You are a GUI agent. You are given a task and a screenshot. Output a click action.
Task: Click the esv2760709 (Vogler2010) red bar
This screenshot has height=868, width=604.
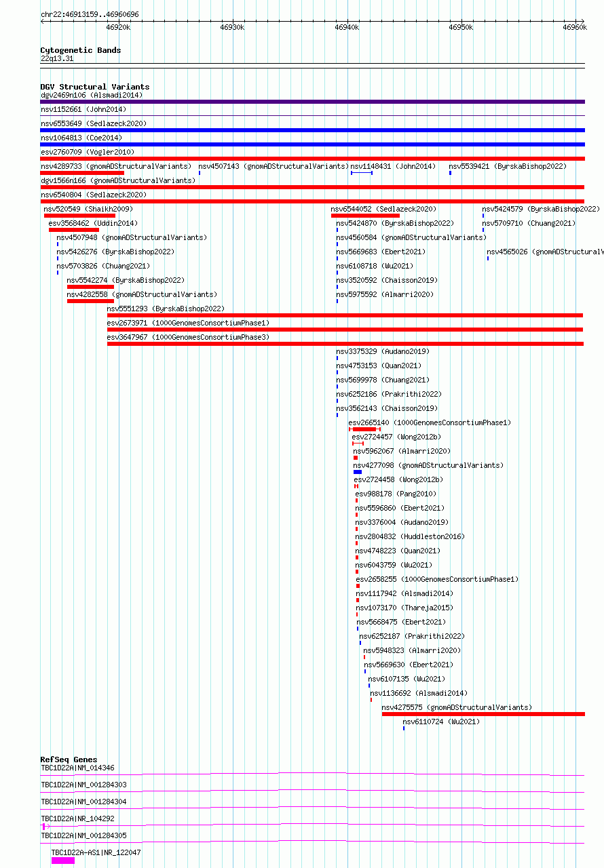click(x=312, y=159)
